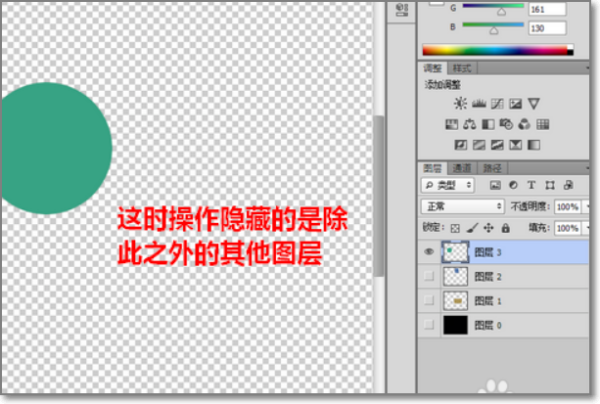
Task: Switch to the 调整 tab
Action: pos(433,68)
